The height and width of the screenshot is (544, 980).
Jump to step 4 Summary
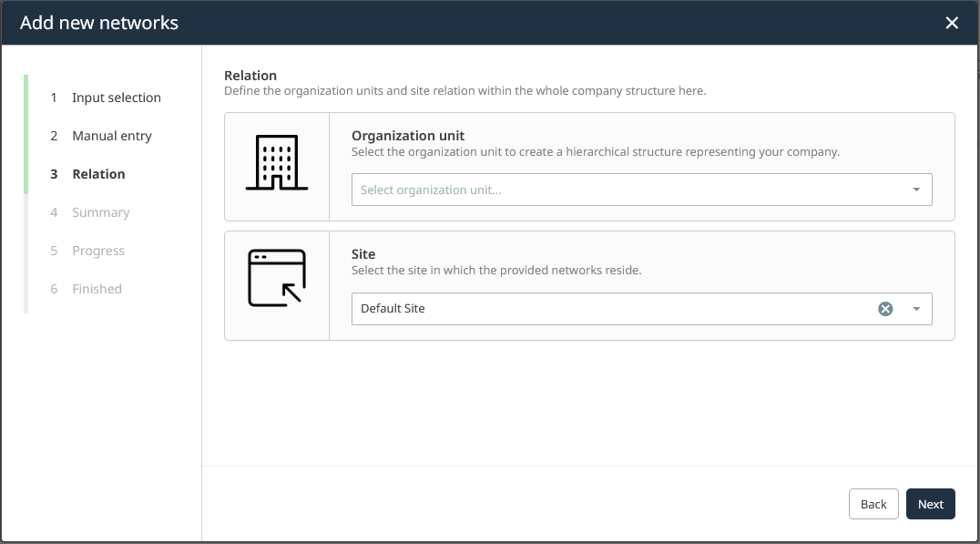tap(100, 212)
